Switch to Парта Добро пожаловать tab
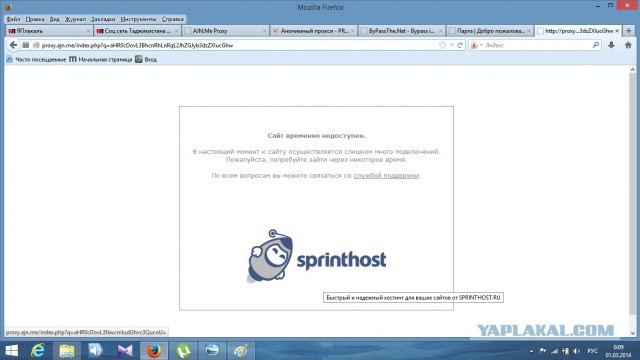 click(x=490, y=31)
